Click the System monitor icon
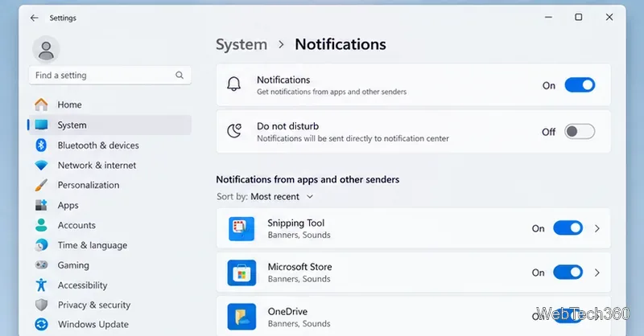Screen dimensions: 644x336 point(41,125)
